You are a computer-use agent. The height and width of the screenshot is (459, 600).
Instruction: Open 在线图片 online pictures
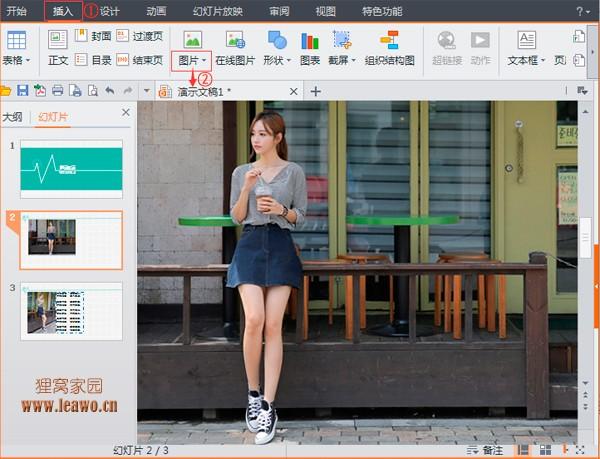point(235,48)
